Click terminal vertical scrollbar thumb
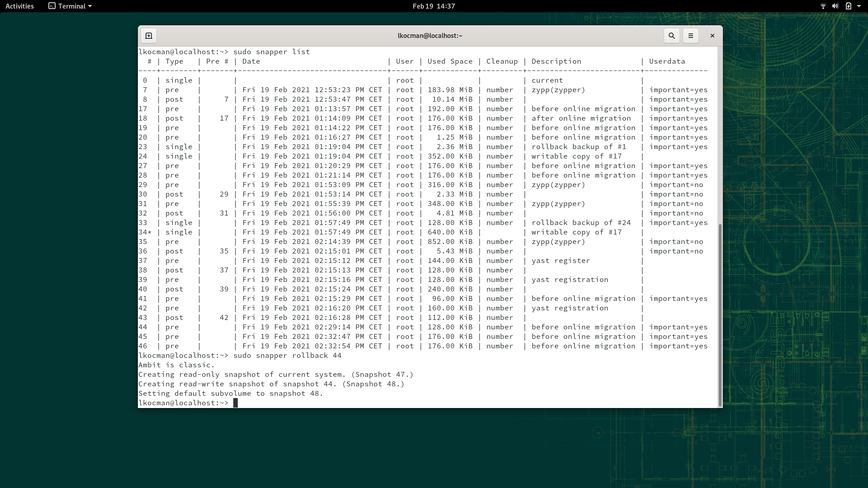 coord(719,315)
